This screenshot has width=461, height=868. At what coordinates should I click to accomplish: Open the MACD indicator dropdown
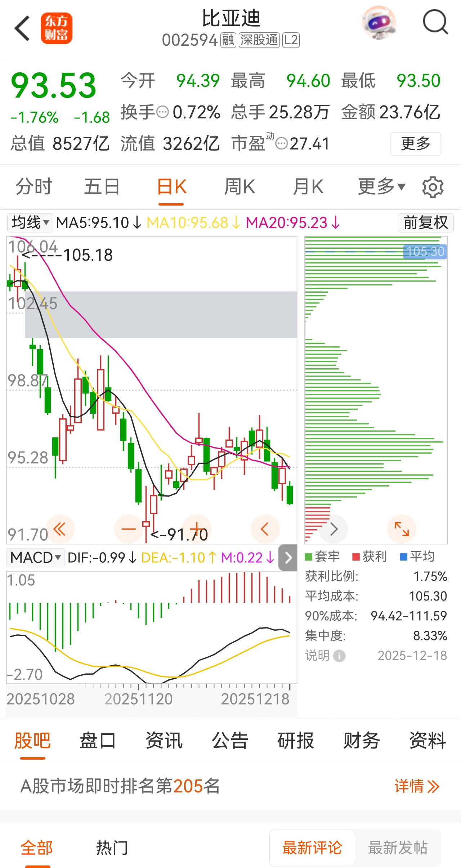tap(36, 558)
